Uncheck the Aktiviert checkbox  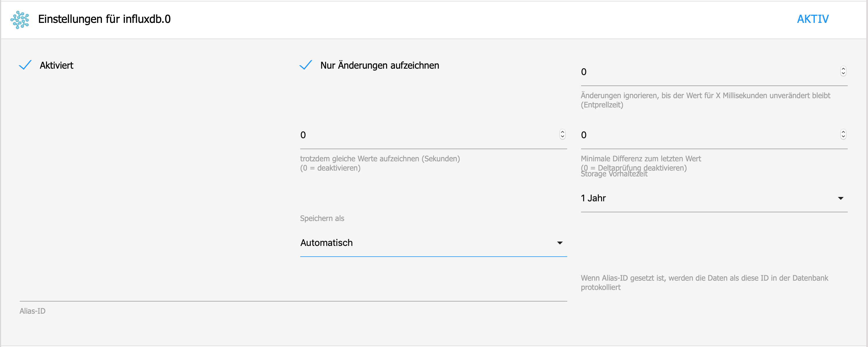tap(25, 65)
